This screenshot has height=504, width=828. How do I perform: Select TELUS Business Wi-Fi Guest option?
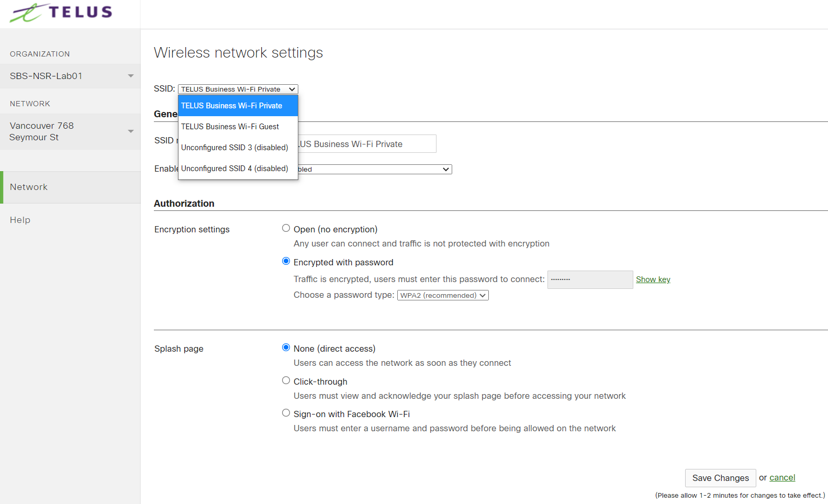point(238,127)
